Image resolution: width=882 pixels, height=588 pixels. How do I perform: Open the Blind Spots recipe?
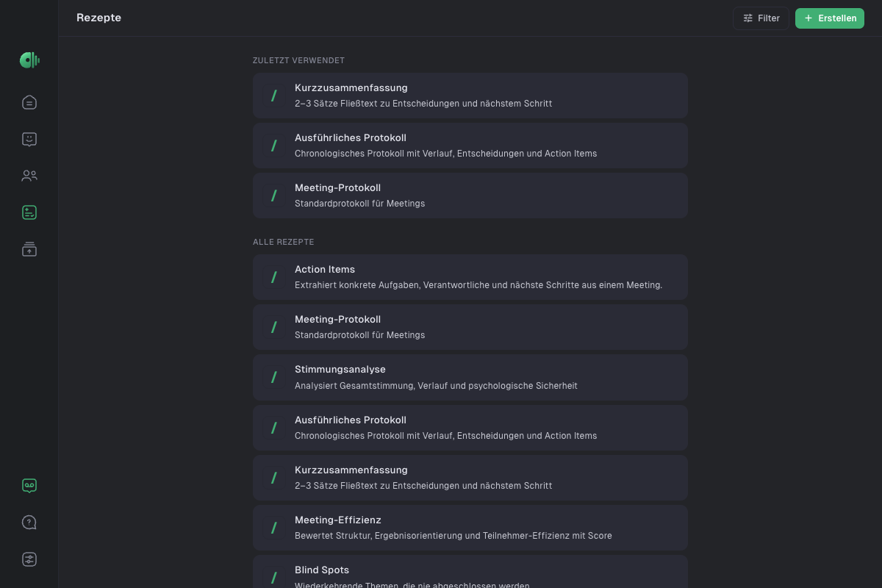click(x=470, y=572)
